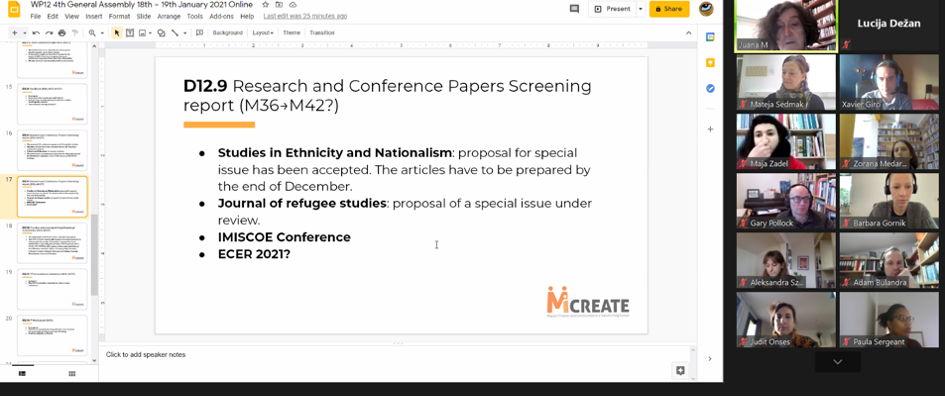Click the Background button

coord(227,33)
